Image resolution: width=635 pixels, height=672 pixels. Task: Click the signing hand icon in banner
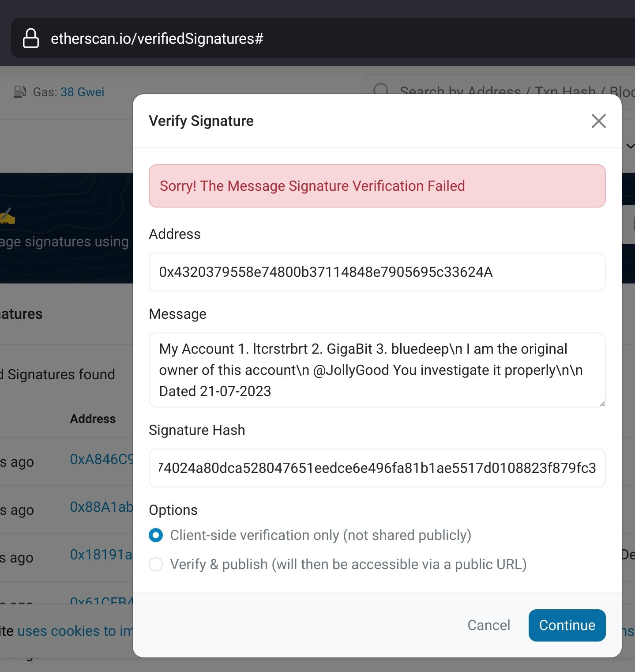[x=7, y=216]
